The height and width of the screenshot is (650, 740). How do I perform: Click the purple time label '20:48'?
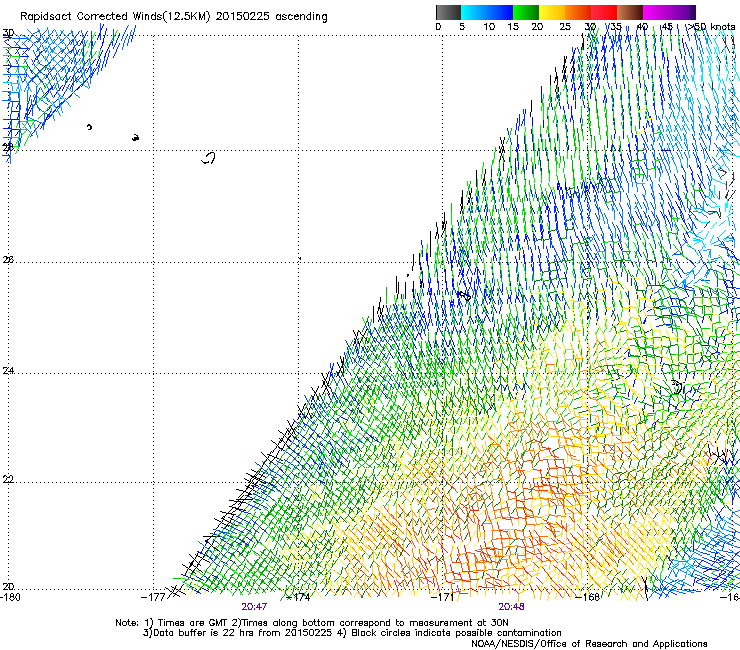(x=511, y=607)
